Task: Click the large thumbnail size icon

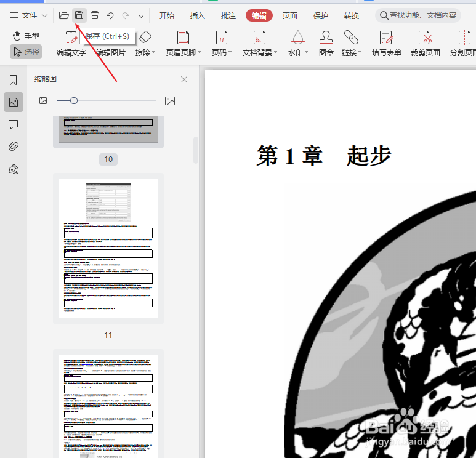Action: [170, 101]
